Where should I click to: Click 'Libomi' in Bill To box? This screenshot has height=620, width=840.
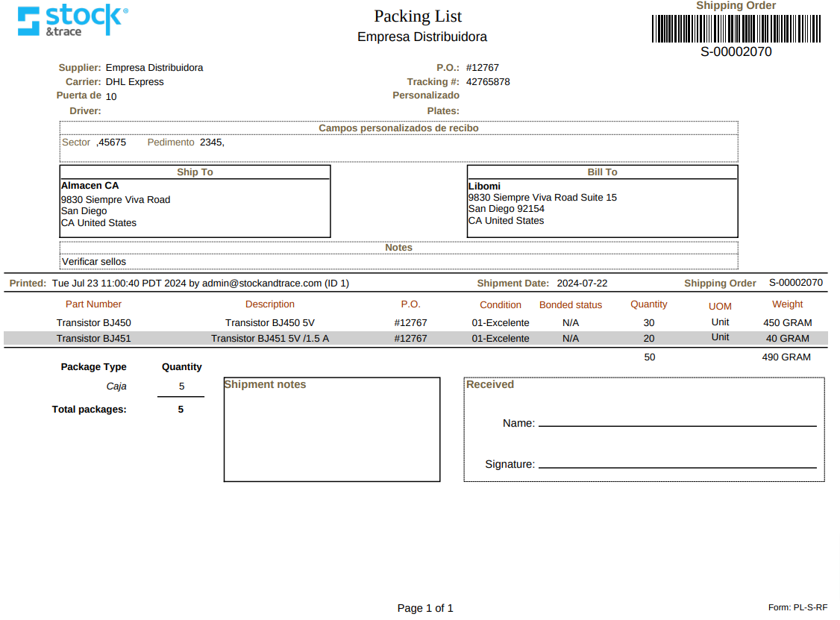click(484, 186)
